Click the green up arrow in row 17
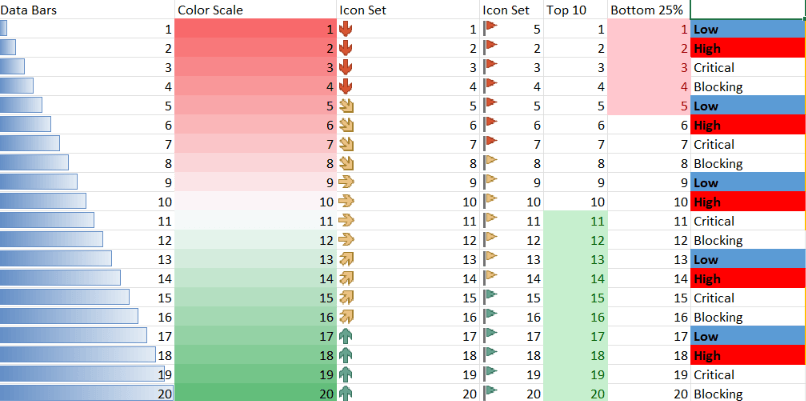This screenshot has height=401, width=806. pos(346,337)
